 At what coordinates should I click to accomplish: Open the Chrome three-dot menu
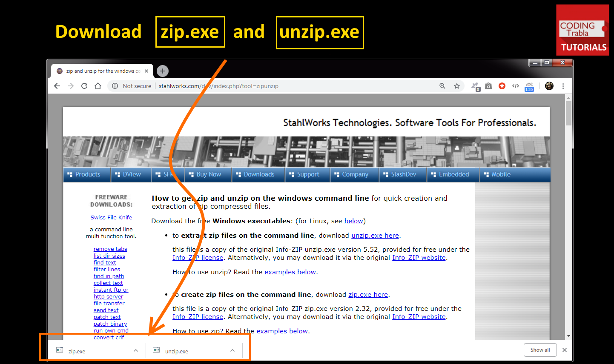563,86
